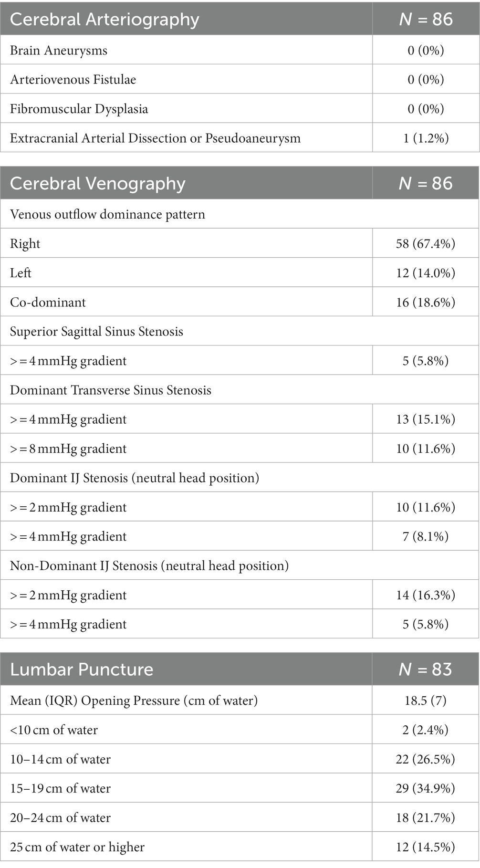Select the Dominant Transverse Sinus Stenosis heading
Image resolution: width=480 pixels, height=868 pixels.
tap(111, 390)
